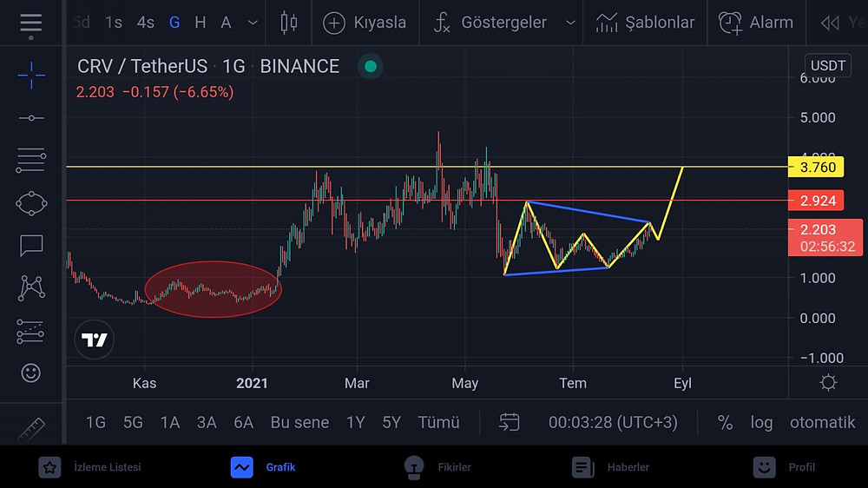
Task: Set range to 5G
Action: pyautogui.click(x=133, y=423)
